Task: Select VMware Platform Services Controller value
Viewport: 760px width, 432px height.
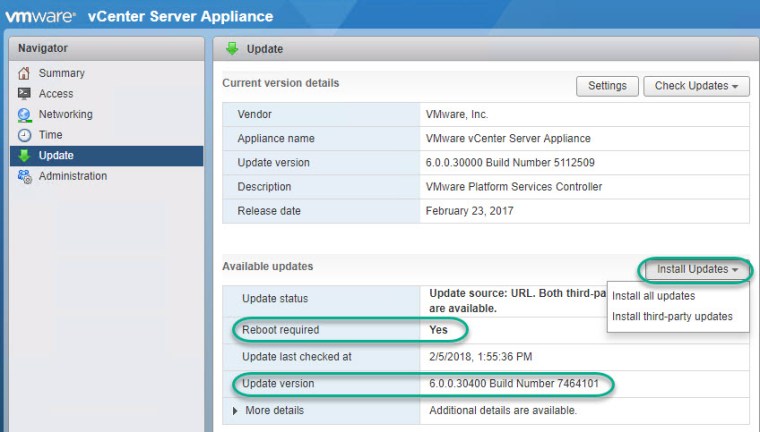Action: (x=514, y=187)
